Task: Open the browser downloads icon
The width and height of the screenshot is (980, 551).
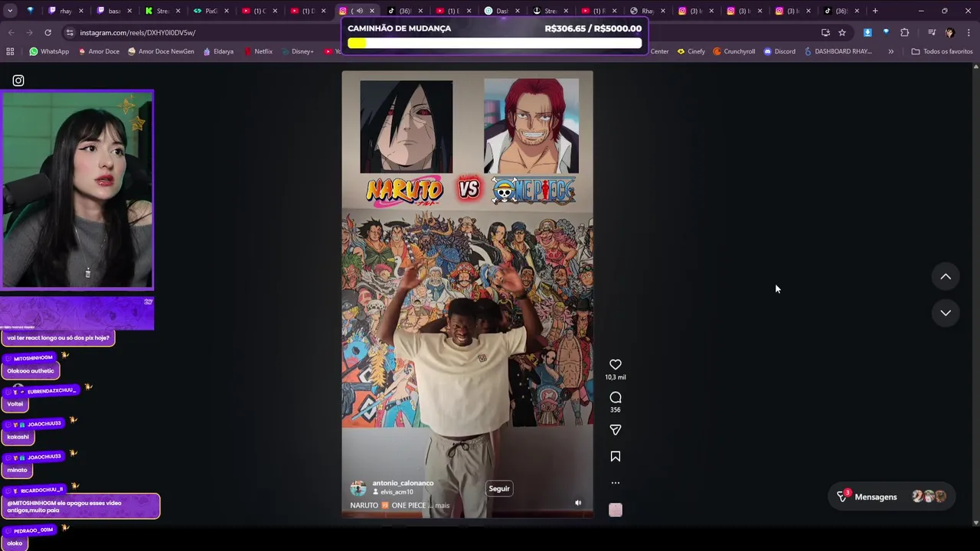Action: coord(867,33)
